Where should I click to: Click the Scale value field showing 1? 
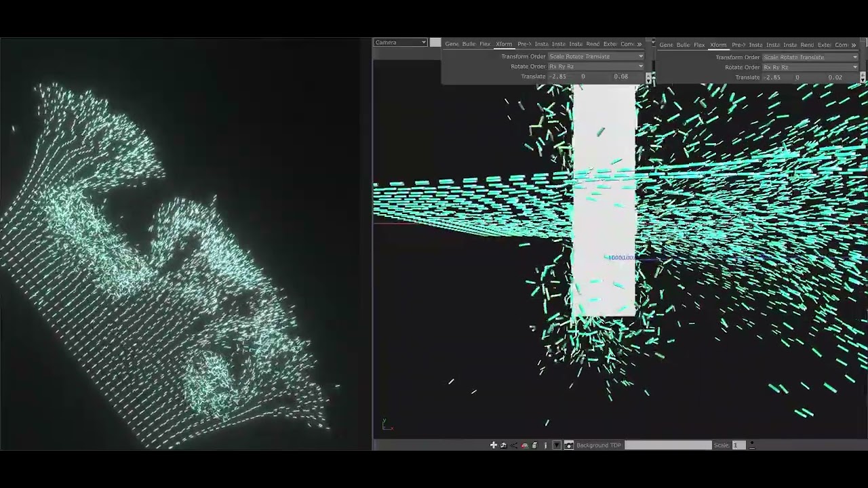(x=738, y=445)
